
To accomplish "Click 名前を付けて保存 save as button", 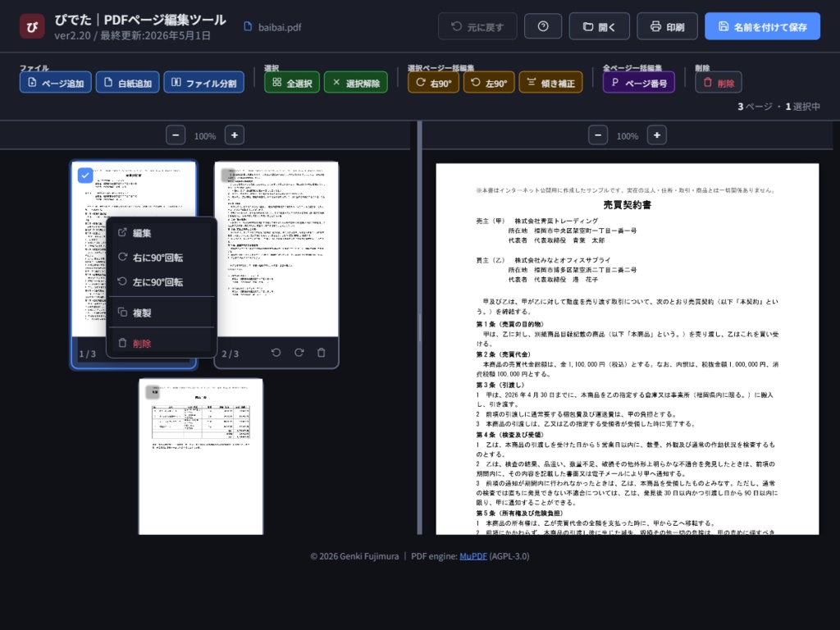I will [762, 26].
